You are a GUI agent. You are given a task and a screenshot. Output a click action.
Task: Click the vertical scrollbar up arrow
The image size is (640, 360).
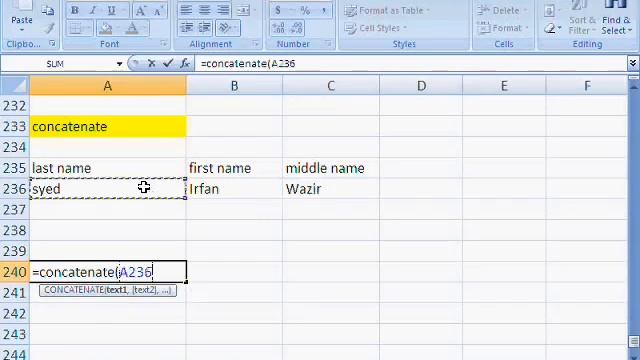click(633, 86)
